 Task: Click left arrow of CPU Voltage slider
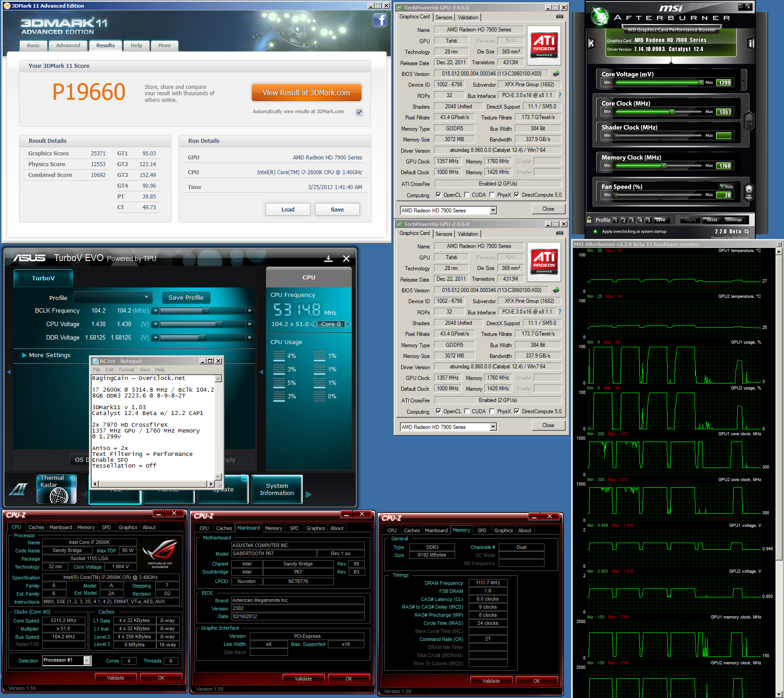155,324
